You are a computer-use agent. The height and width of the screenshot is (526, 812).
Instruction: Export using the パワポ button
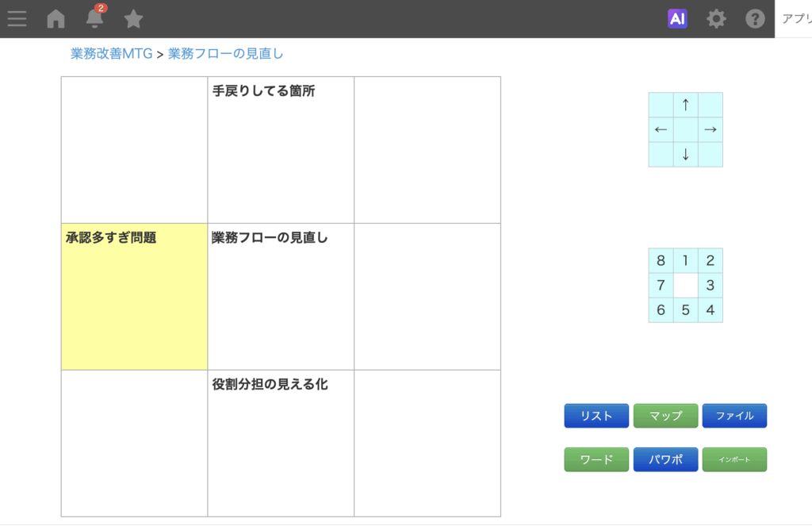665,459
